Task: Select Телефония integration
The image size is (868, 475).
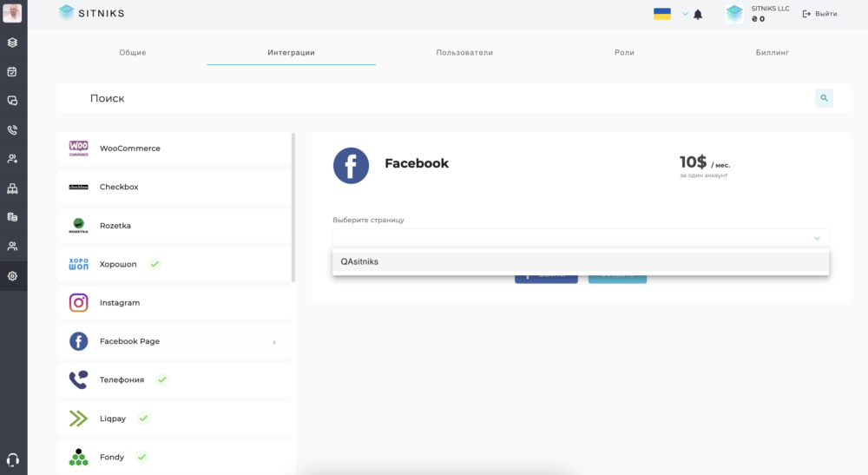Action: tap(175, 379)
